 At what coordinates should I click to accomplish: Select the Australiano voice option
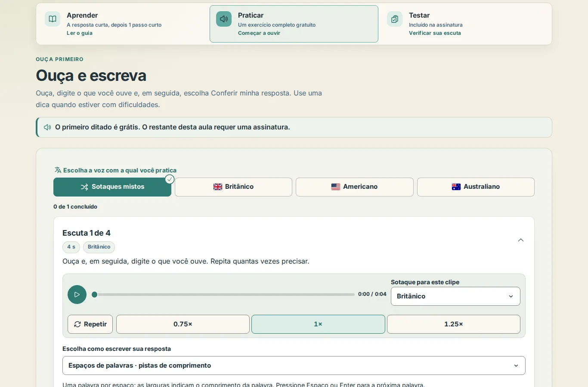click(x=476, y=187)
